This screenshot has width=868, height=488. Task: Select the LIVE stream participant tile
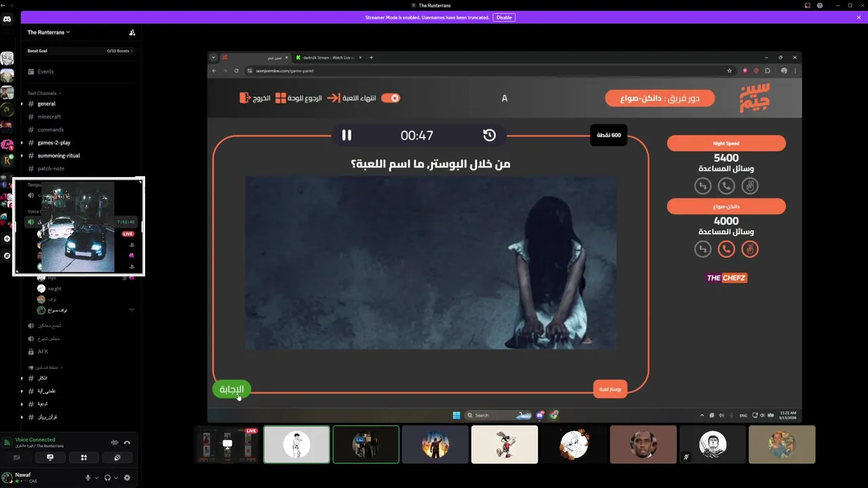point(227,445)
